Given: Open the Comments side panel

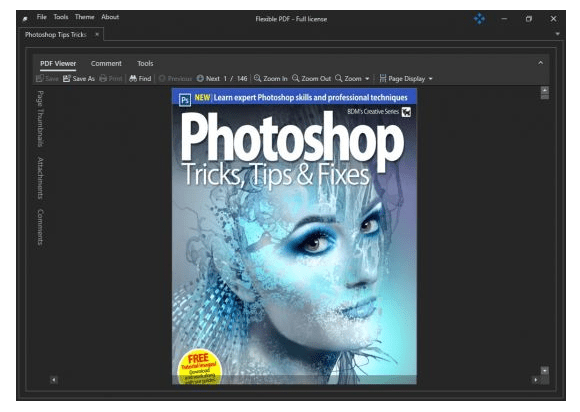Looking at the screenshot, I should coord(40,227).
